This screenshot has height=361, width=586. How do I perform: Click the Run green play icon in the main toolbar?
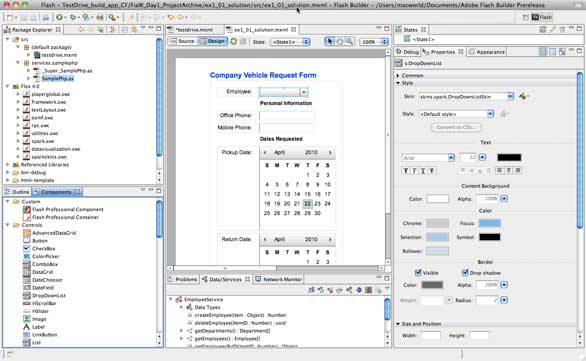pyautogui.click(x=59, y=17)
